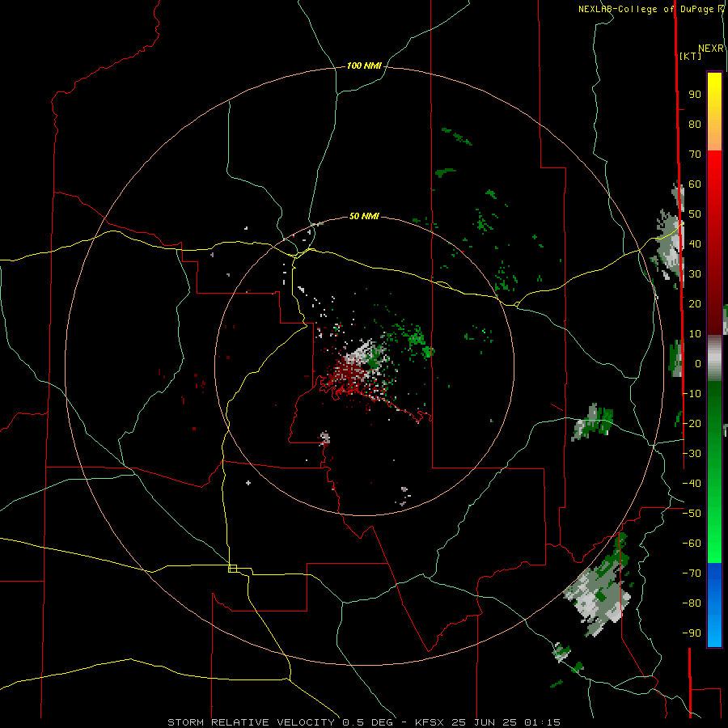Screen dimensions: 728x728
Task: Click the light blue bottom segment of color bar
Action: point(714,632)
